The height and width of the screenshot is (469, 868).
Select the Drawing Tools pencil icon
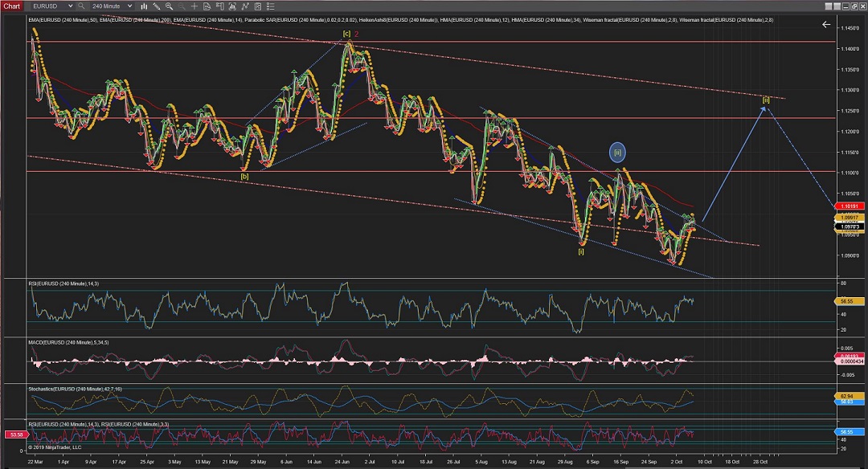pyautogui.click(x=157, y=6)
